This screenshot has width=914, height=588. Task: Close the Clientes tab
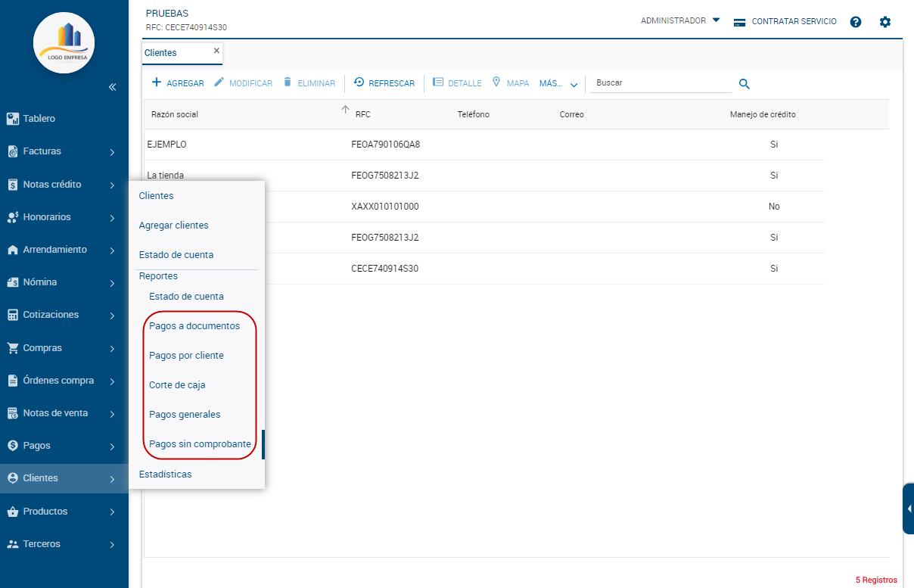[216, 51]
